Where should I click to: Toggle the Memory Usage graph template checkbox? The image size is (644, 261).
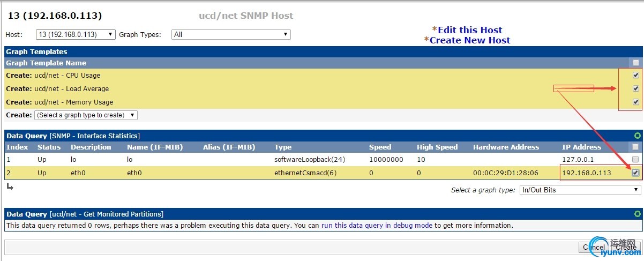[x=635, y=102]
